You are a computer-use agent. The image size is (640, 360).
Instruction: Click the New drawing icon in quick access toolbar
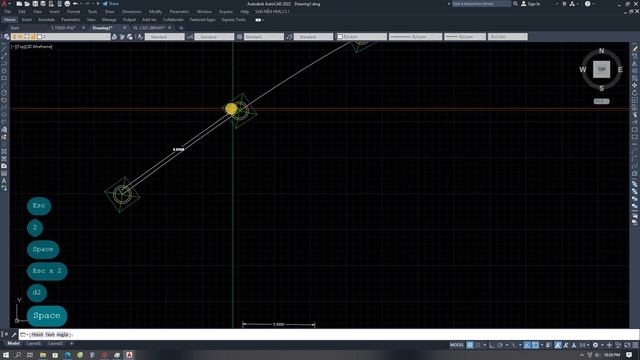pos(19,4)
